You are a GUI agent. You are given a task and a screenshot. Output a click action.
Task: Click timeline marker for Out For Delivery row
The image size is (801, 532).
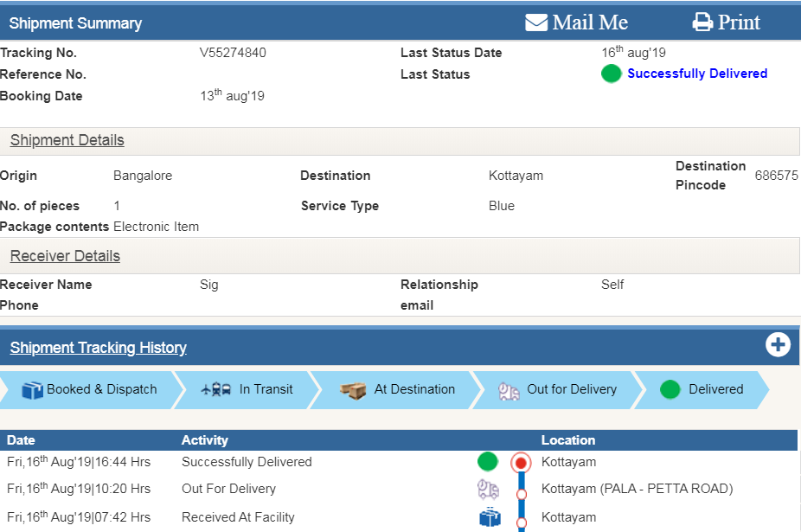pyautogui.click(x=521, y=494)
